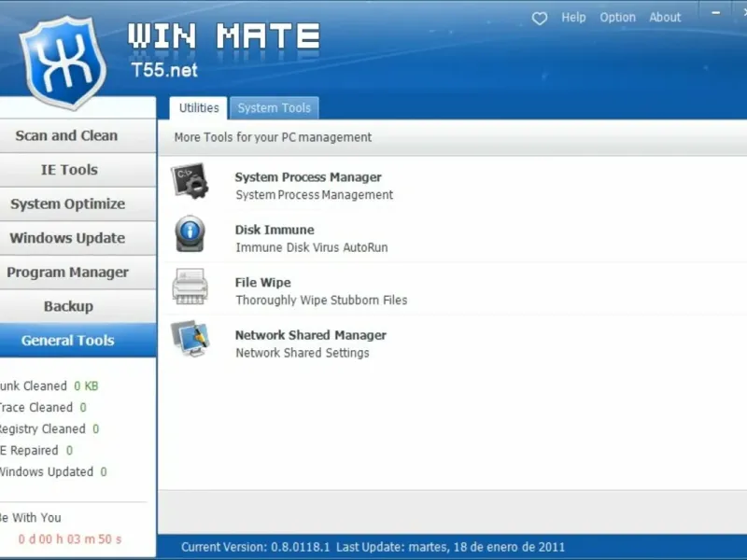747x560 pixels.
Task: Click the 'Be With You' label
Action: pyautogui.click(x=31, y=518)
